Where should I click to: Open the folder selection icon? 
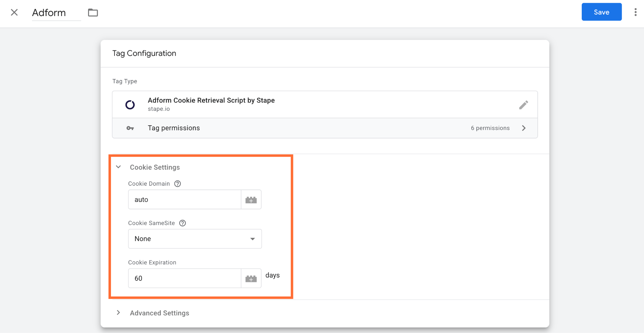93,13
